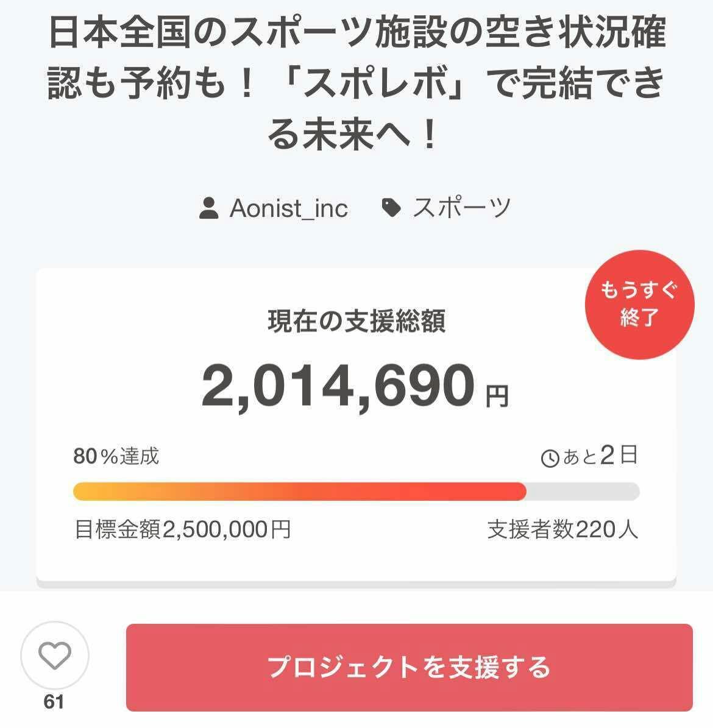Click the person icon beside Aonist_inc
Screen dimensions: 713x728
pyautogui.click(x=208, y=209)
